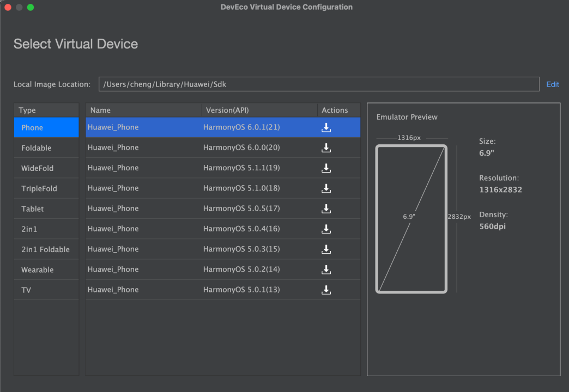569x392 pixels.
Task: Select the WideFold device type
Action: [x=46, y=168]
